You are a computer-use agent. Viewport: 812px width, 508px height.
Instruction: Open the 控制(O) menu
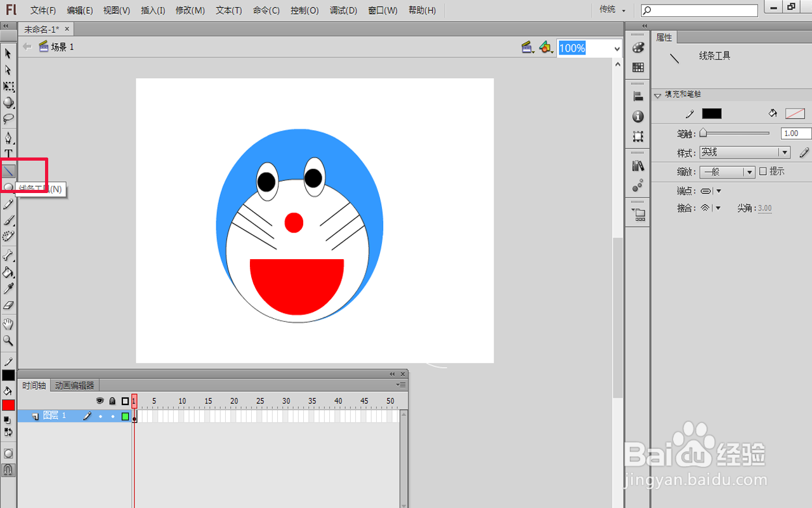[x=304, y=10]
